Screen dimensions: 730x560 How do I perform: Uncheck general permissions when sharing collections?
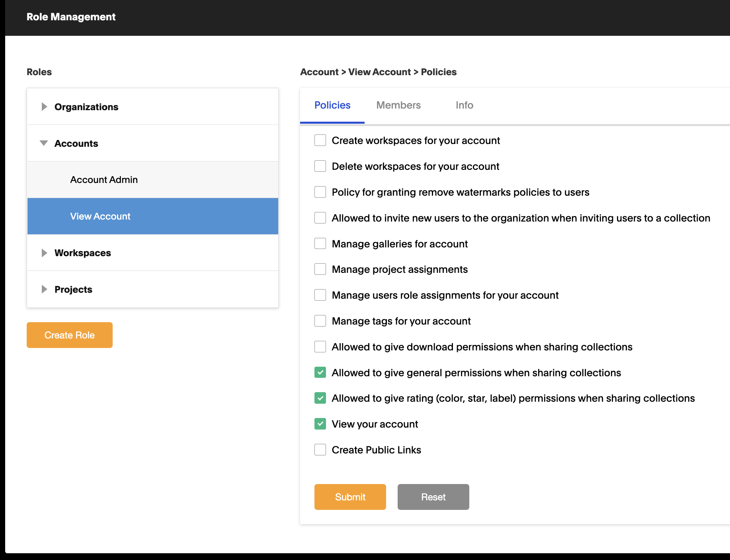point(320,373)
